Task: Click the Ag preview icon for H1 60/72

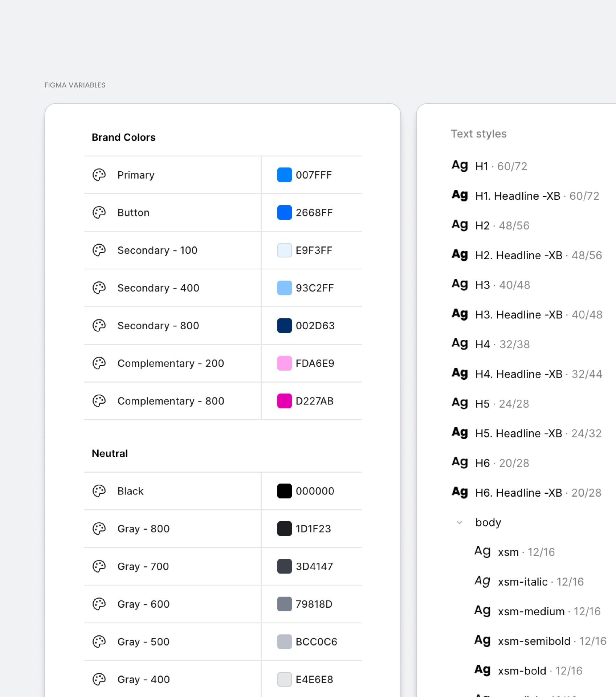Action: pos(460,166)
